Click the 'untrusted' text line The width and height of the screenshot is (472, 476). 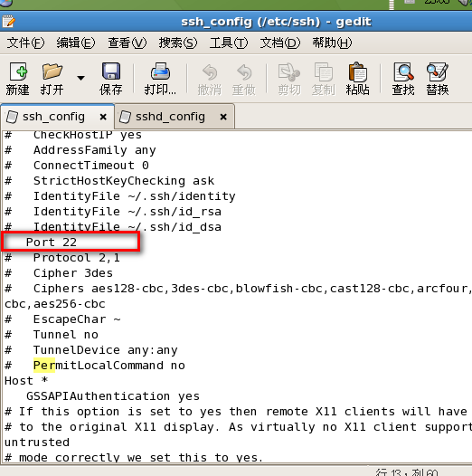click(37, 443)
